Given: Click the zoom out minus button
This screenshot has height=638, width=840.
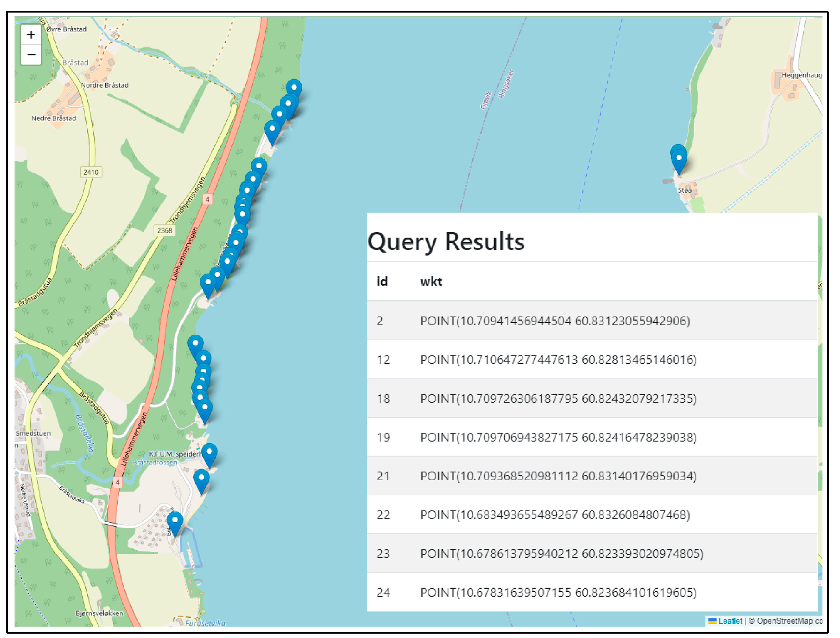Looking at the screenshot, I should tap(31, 55).
